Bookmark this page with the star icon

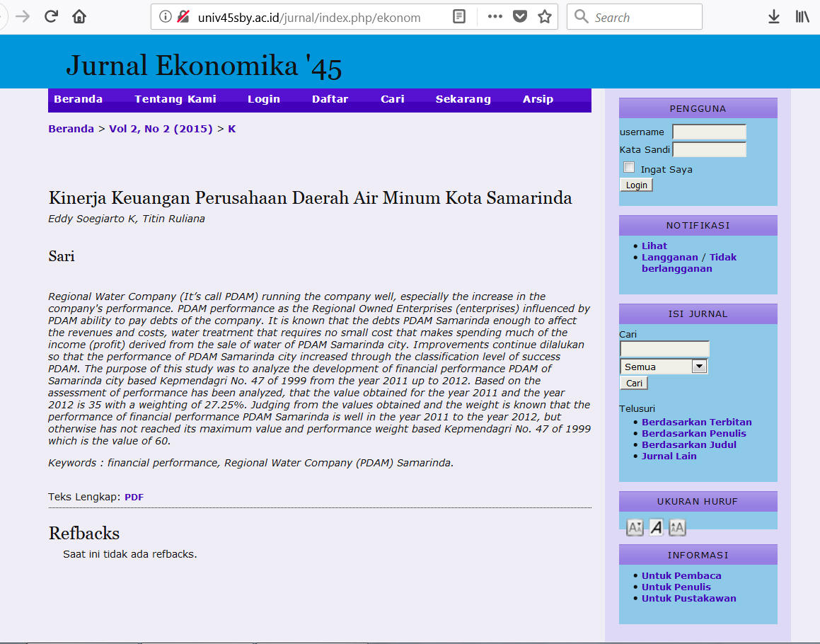tap(544, 17)
